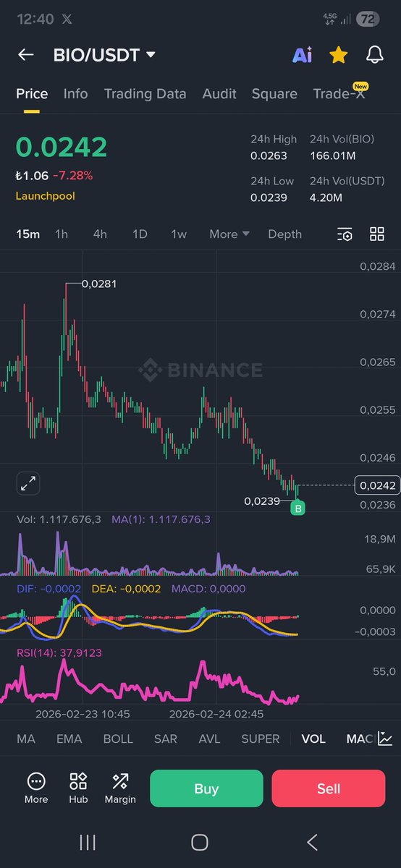401x868 pixels.
Task: Tap the current price tag 0,0242
Action: [x=376, y=485]
